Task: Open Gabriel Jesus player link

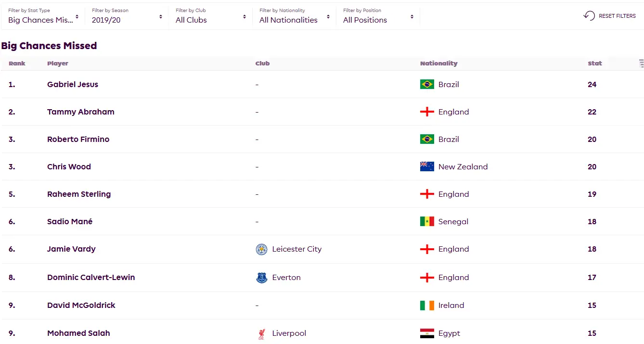Action: (73, 85)
